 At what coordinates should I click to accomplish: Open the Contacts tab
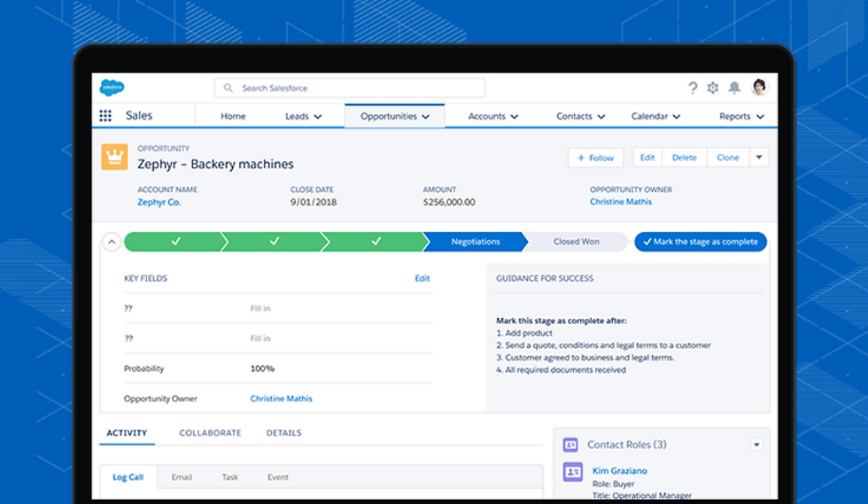pyautogui.click(x=574, y=116)
